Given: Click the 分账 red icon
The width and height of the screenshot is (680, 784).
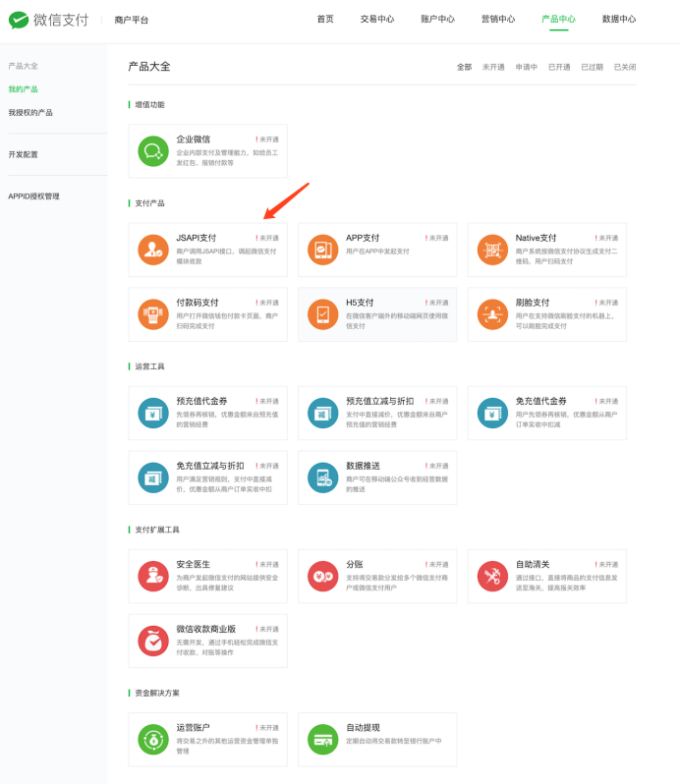Looking at the screenshot, I should click(323, 576).
